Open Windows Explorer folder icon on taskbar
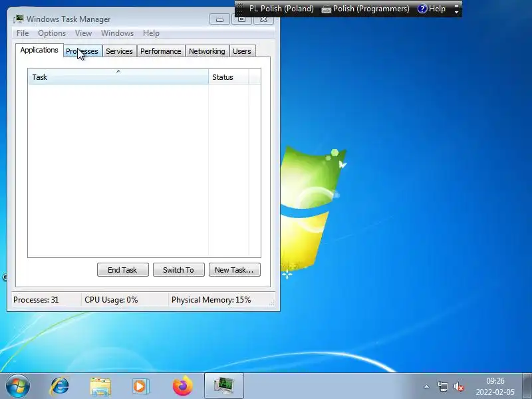 (100, 386)
